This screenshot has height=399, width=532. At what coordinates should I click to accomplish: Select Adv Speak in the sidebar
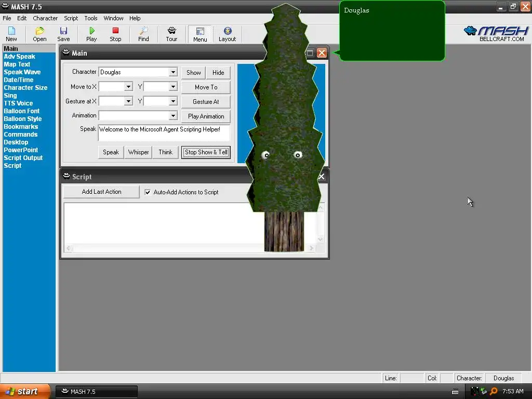(x=19, y=56)
